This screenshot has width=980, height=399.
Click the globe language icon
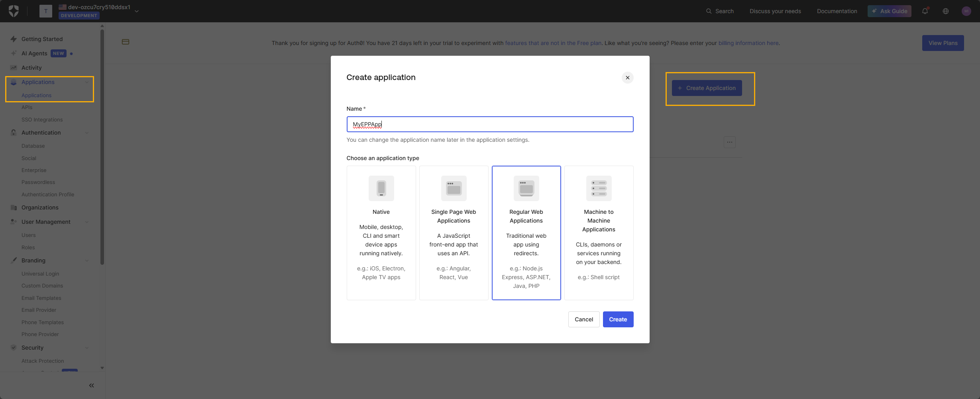pyautogui.click(x=945, y=11)
